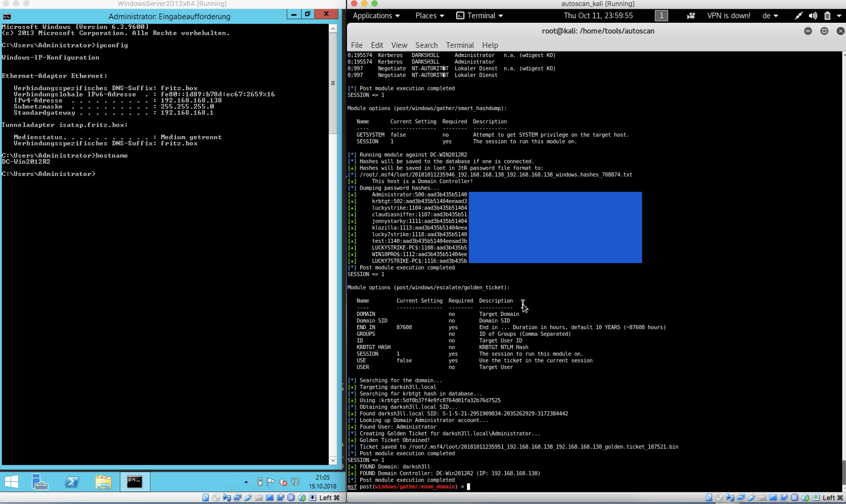Viewport: 846px width, 504px height.
Task: Open the 'de' keyboard layout dropdown
Action: (x=770, y=16)
